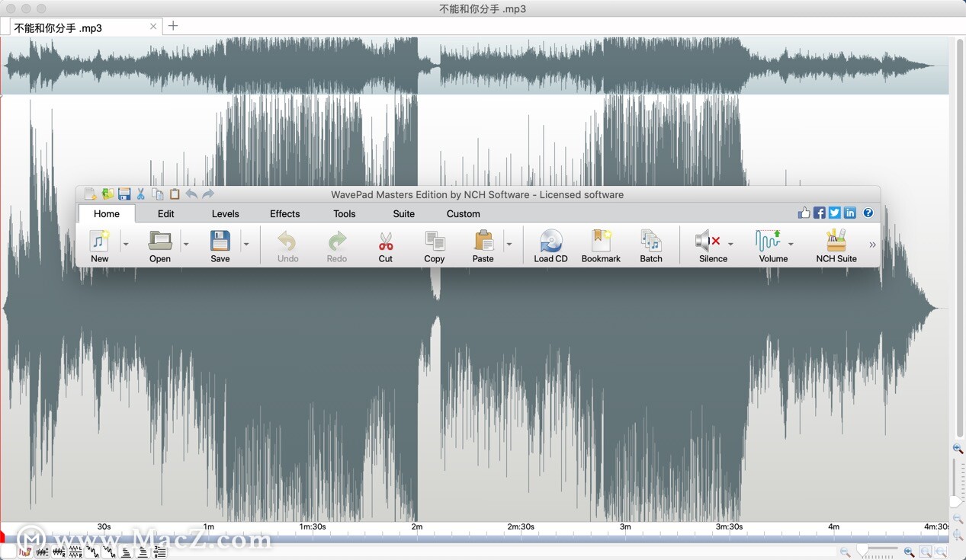
Task: Click the New file toolbar button
Action: point(100,246)
